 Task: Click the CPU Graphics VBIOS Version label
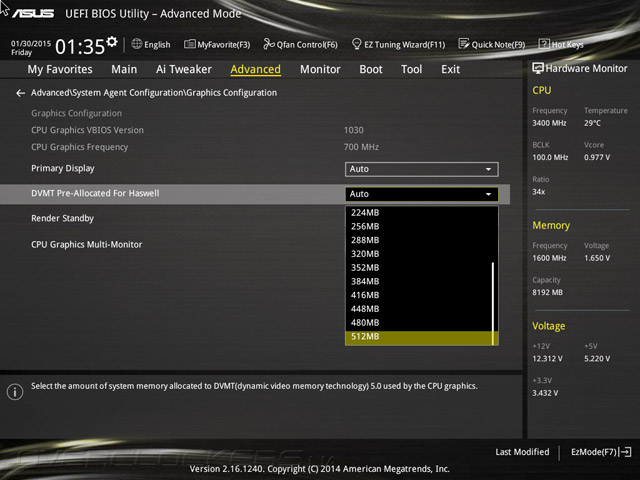(87, 130)
